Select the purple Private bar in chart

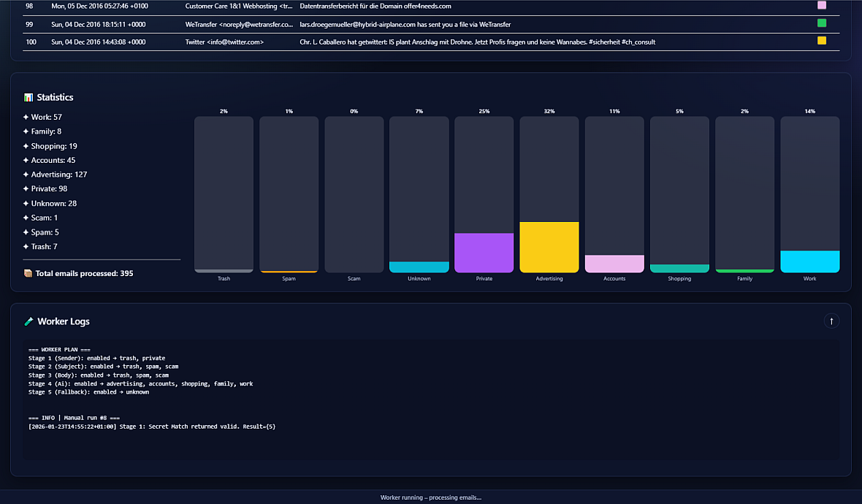coord(484,253)
